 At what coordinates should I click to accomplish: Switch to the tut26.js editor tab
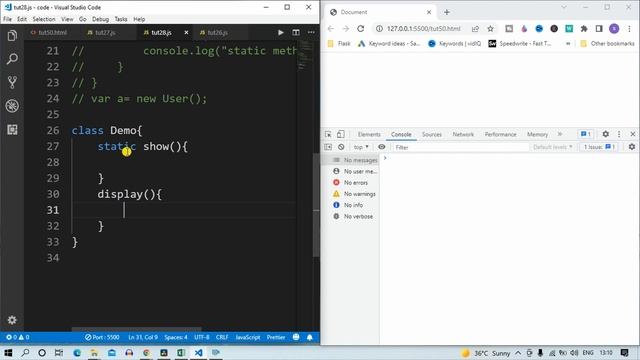tap(214, 32)
